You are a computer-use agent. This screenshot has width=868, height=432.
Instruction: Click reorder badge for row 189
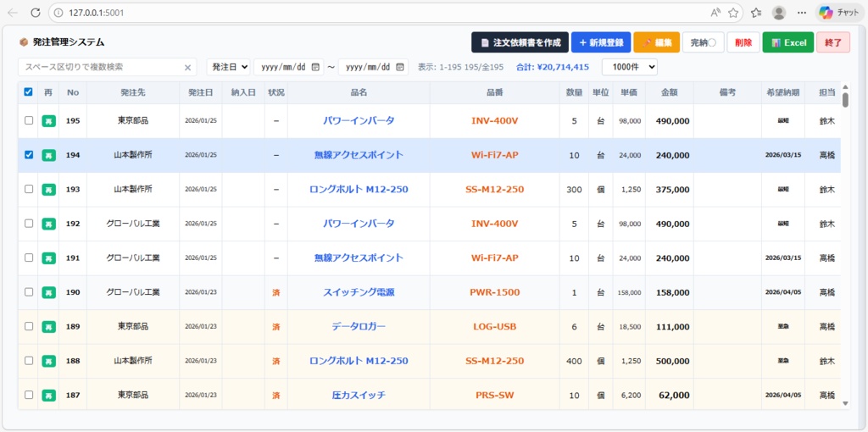pyautogui.click(x=48, y=327)
